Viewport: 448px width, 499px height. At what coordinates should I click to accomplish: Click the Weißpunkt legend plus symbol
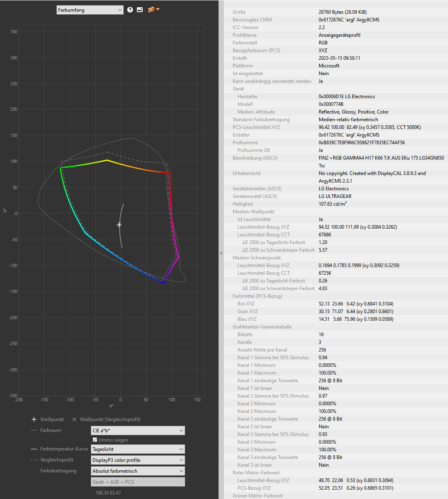(34, 419)
